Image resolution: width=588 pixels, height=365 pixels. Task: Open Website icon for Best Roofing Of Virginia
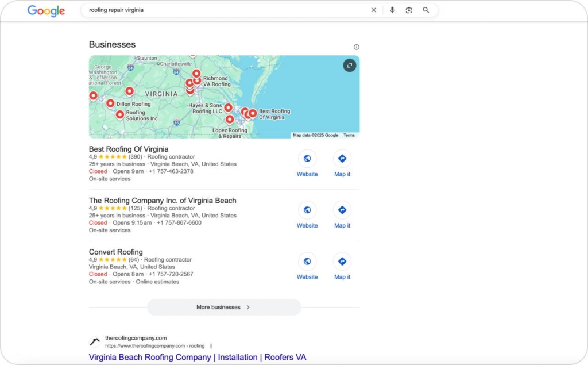click(x=307, y=159)
